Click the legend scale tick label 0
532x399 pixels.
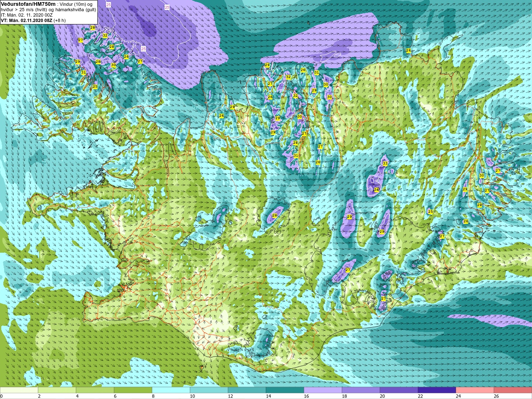(x=2, y=396)
